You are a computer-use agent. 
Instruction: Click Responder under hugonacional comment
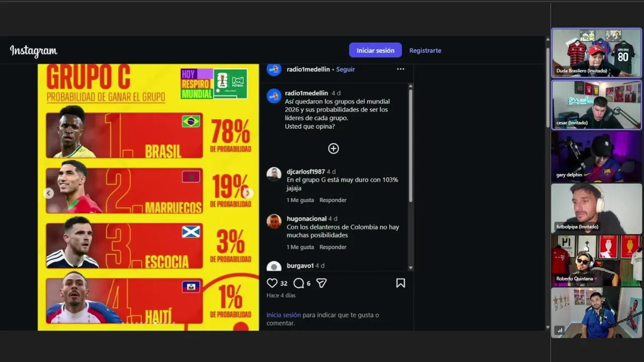tap(333, 247)
